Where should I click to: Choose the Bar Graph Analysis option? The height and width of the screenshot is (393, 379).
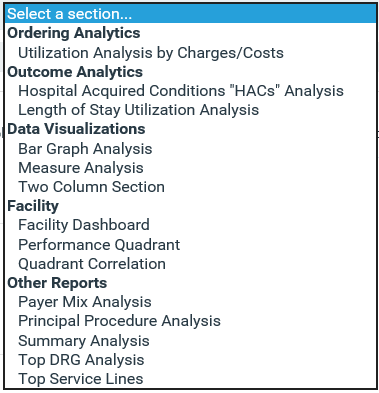(x=191, y=149)
